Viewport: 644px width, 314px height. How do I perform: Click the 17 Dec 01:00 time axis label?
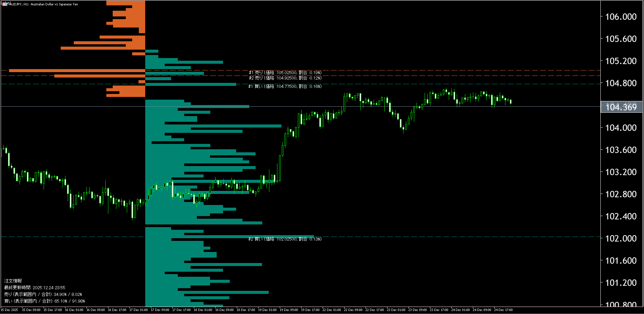(x=139, y=310)
